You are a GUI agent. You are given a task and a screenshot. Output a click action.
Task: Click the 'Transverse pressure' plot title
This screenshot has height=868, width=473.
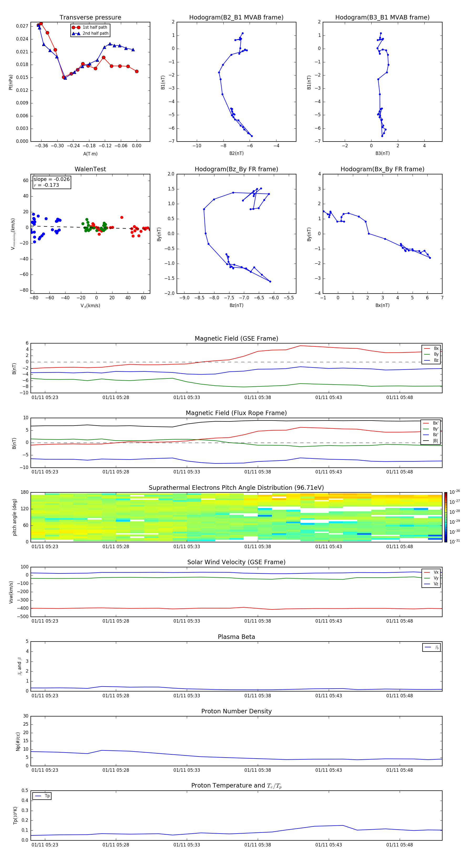(x=90, y=17)
